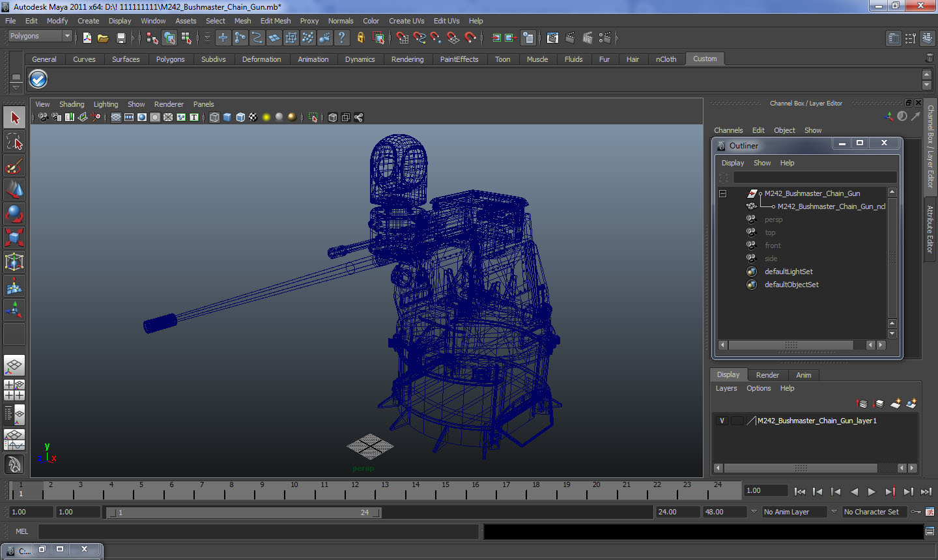
Task: Click the shelf trash can icon
Action: click(930, 59)
